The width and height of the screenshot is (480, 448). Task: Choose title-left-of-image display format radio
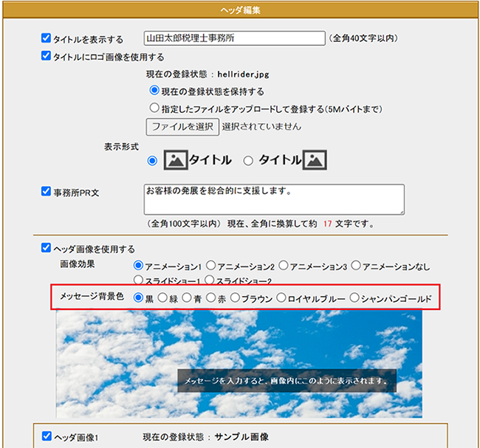(x=248, y=161)
